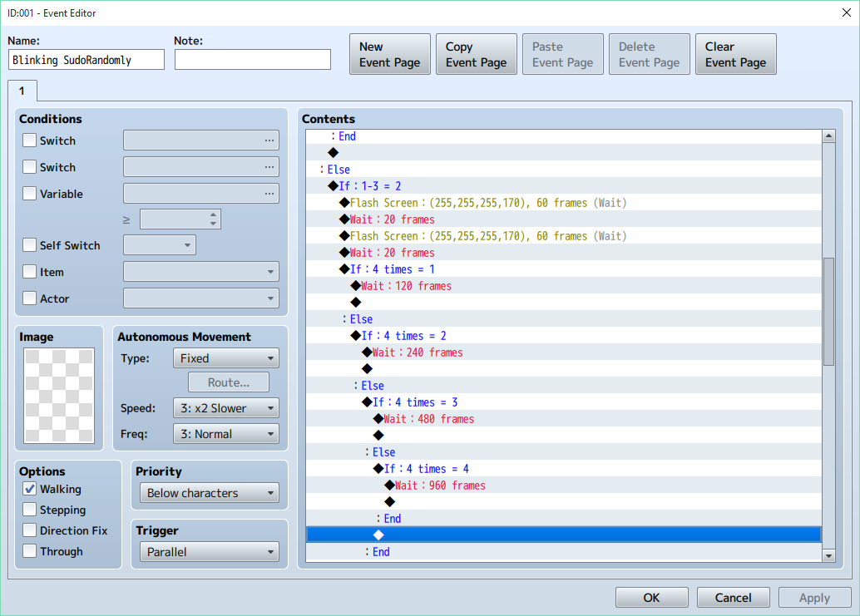
Task: Toggle the Through option checkbox
Action: [x=30, y=551]
